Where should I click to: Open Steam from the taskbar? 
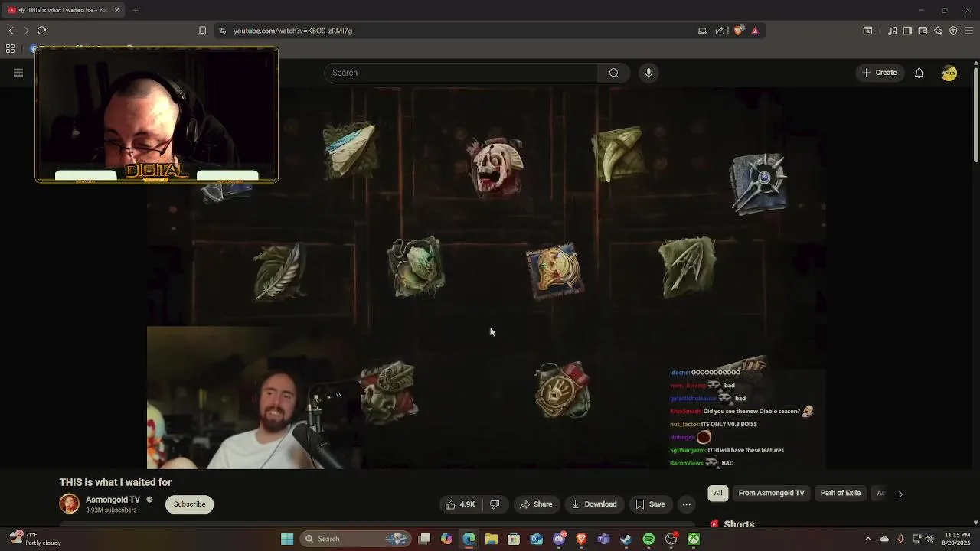626,539
